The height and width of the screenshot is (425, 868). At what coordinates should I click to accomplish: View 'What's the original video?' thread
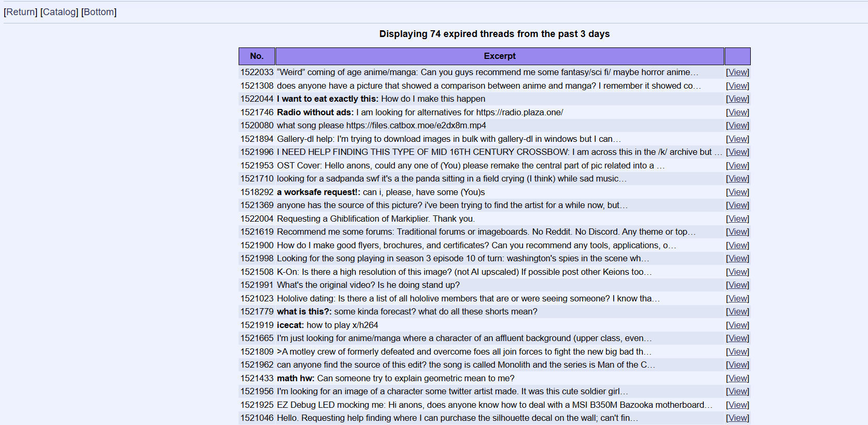point(738,285)
